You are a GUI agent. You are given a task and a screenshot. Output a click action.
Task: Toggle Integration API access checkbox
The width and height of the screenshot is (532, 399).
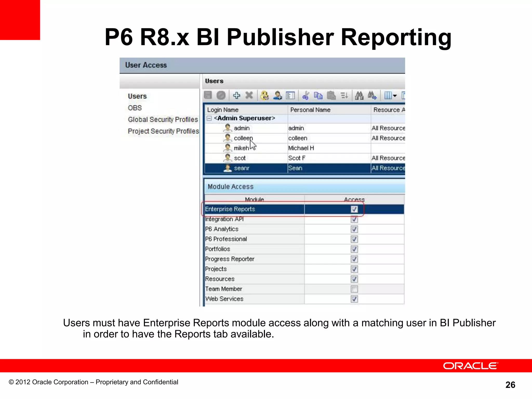point(354,219)
